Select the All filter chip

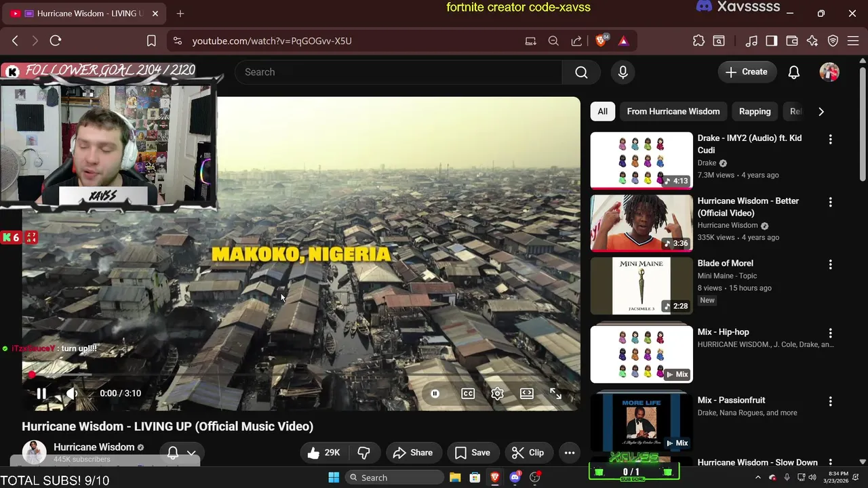[602, 111]
